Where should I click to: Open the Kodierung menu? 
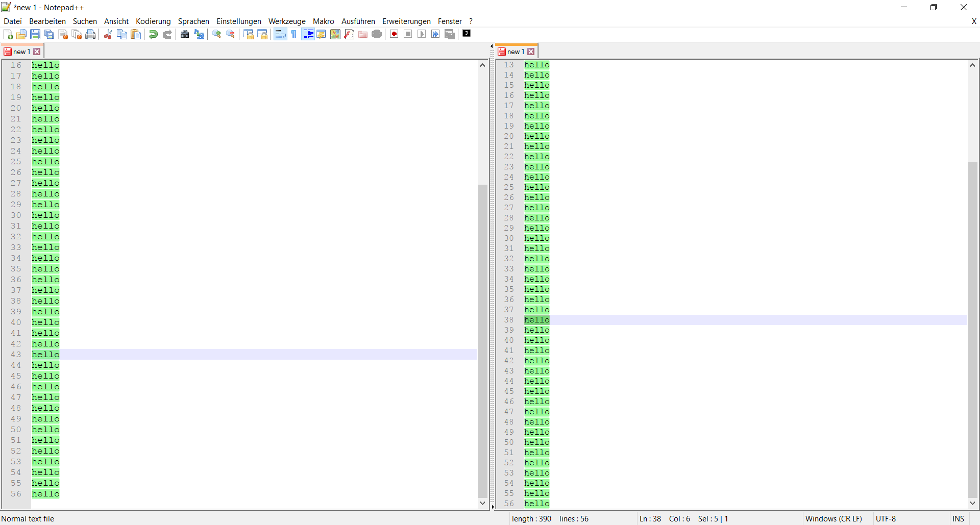click(x=153, y=21)
